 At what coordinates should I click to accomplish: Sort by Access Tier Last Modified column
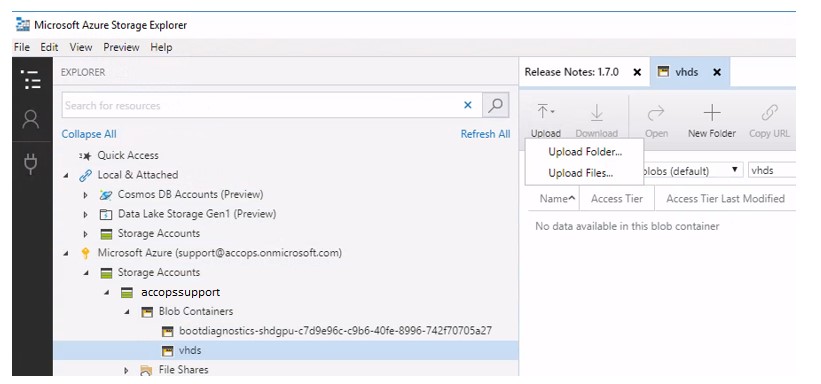[725, 199]
